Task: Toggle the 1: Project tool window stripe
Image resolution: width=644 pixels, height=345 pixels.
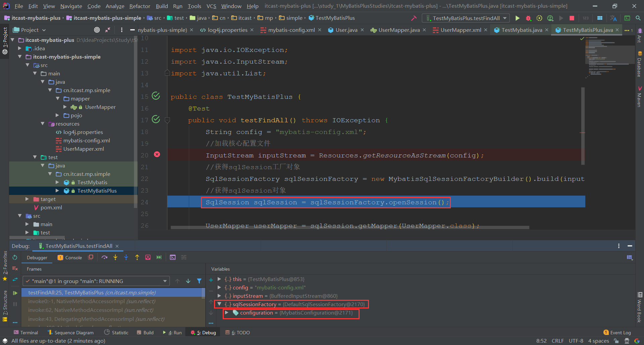Action: point(5,41)
